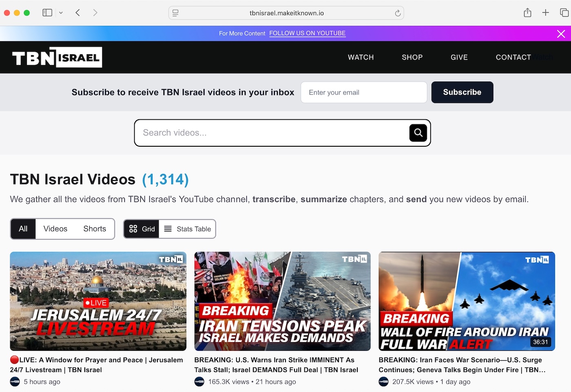Viewport: 571px width, 392px height.
Task: Click channel avatar beside 165.3K views
Action: (199, 382)
